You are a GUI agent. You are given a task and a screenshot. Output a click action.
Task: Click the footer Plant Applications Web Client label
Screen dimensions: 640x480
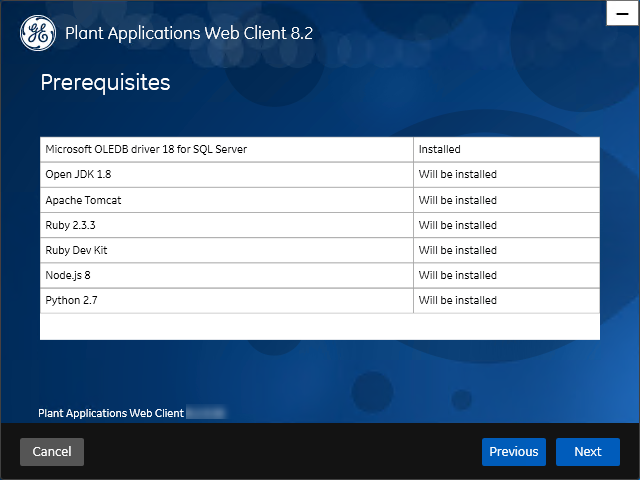pos(111,413)
